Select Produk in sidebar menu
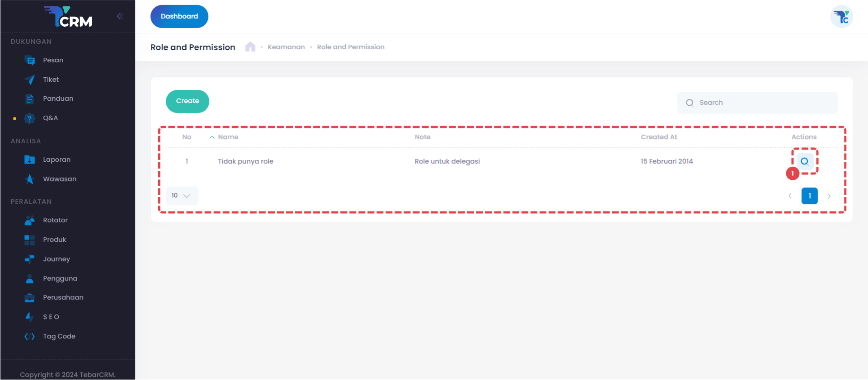The image size is (868, 380). click(54, 239)
